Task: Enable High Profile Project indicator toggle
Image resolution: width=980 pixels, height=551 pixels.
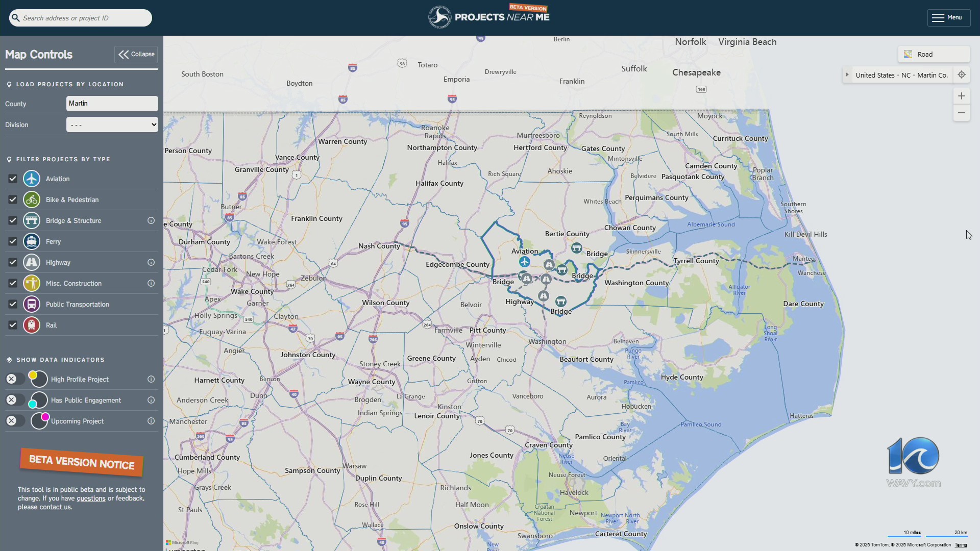Action: (x=15, y=379)
